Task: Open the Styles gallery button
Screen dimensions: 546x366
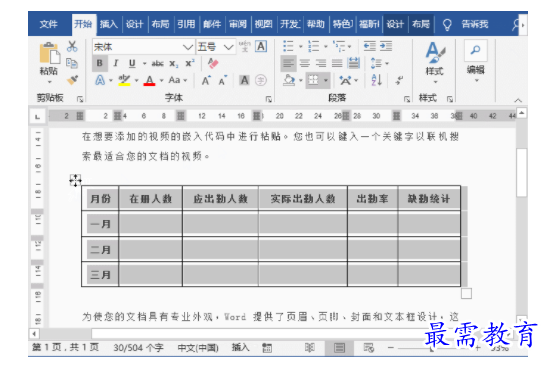Action: click(435, 63)
